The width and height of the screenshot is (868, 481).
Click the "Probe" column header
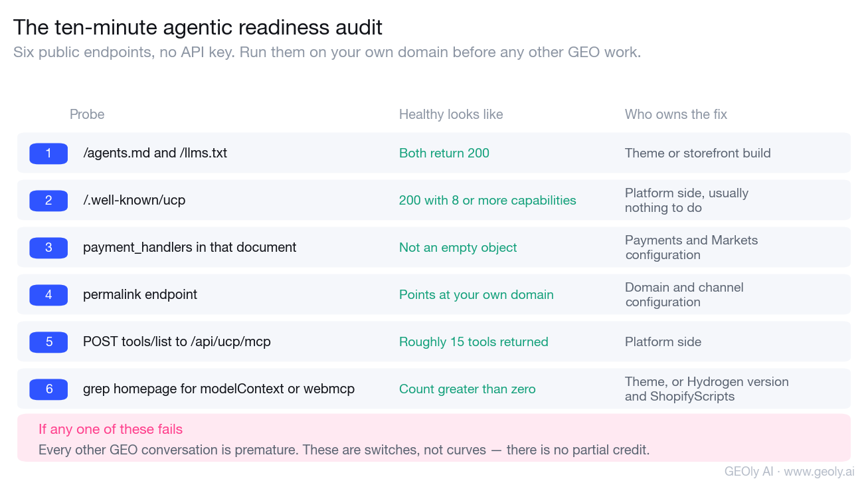click(87, 114)
